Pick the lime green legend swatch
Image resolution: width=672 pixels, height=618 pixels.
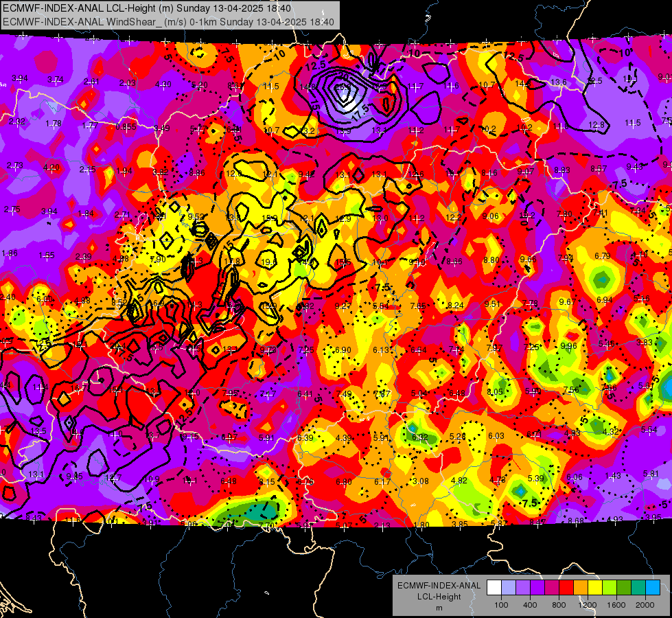pyautogui.click(x=610, y=588)
